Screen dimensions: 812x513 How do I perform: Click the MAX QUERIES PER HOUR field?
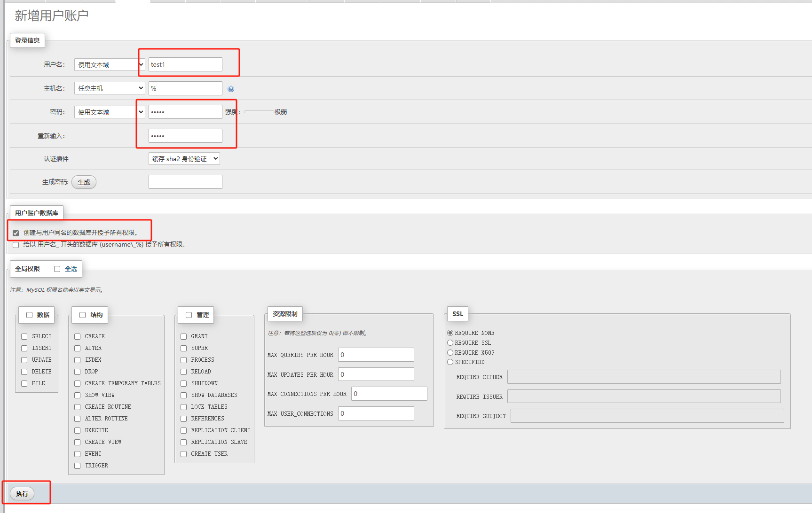[x=376, y=355]
